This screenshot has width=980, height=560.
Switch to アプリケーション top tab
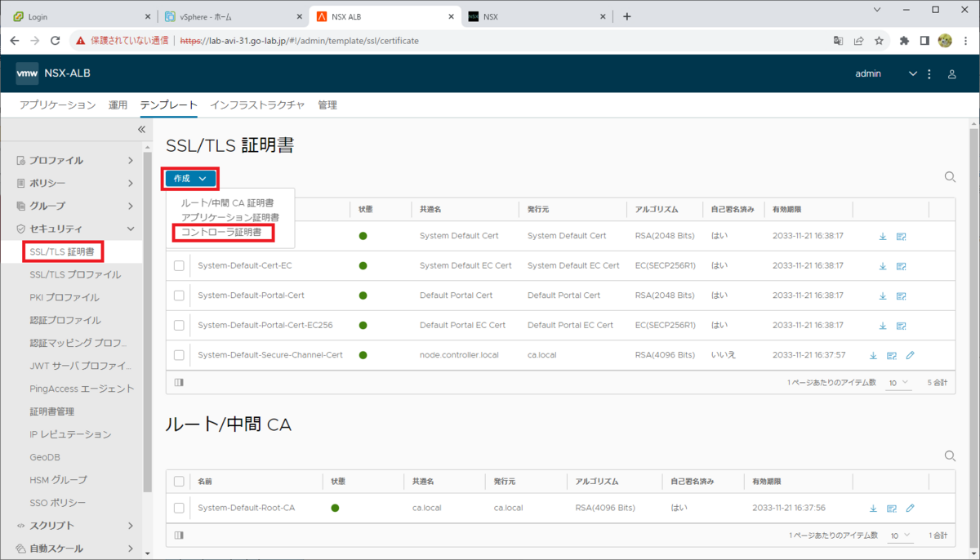[57, 105]
